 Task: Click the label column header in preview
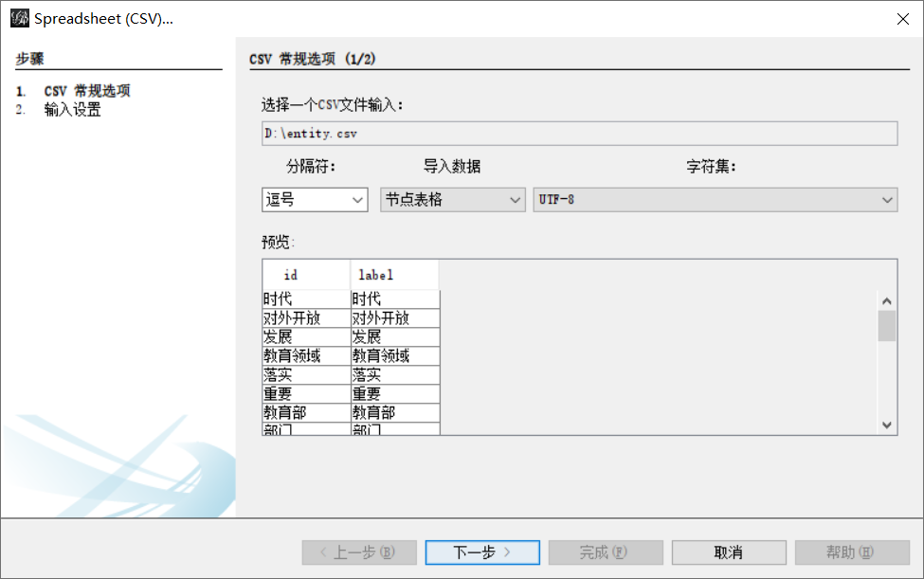point(395,275)
